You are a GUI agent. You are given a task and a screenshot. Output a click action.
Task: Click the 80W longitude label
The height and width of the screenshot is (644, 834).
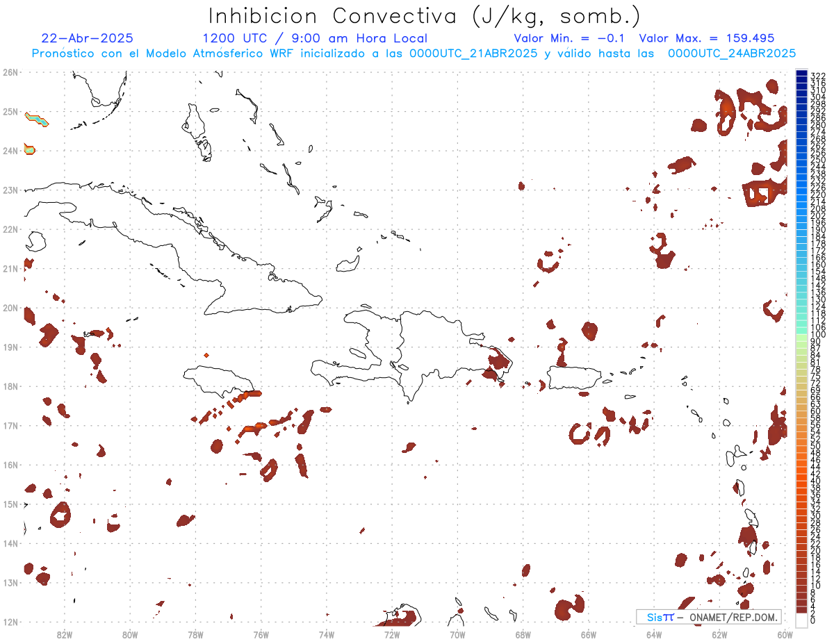pos(129,634)
